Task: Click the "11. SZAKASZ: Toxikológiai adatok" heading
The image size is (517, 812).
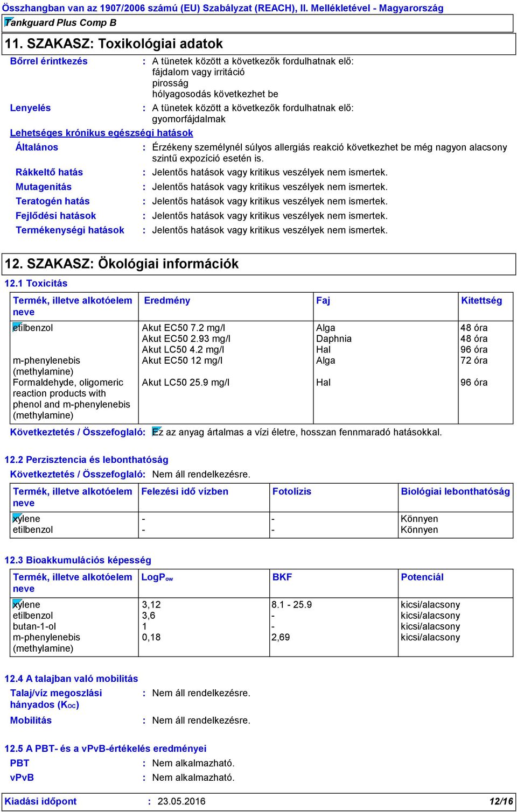Action: pyautogui.click(x=114, y=44)
